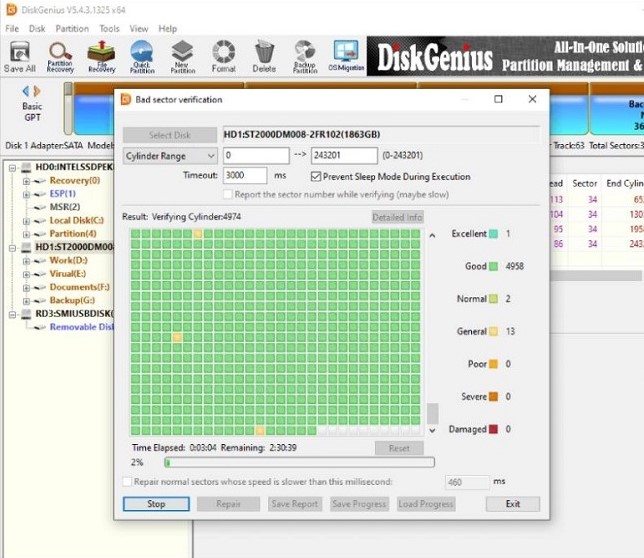Click the start cylinder input field

256,156
